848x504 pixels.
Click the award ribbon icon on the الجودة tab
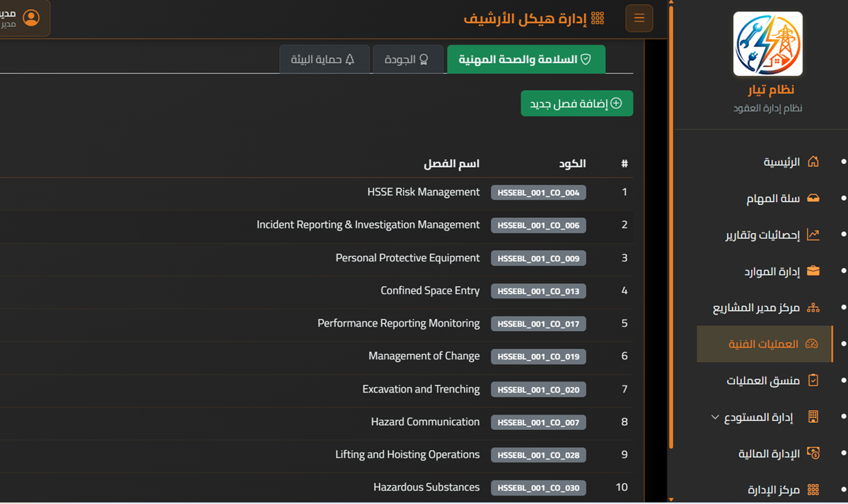click(424, 60)
